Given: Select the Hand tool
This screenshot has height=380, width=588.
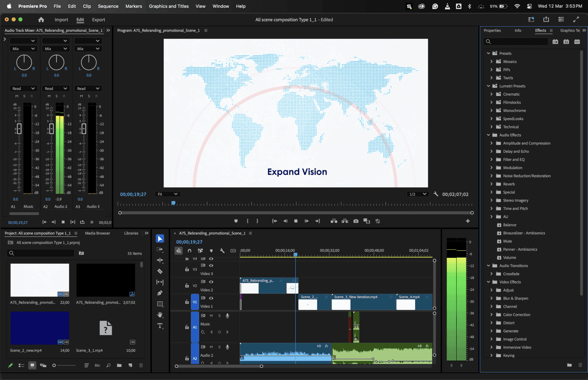Looking at the screenshot, I should (x=160, y=315).
